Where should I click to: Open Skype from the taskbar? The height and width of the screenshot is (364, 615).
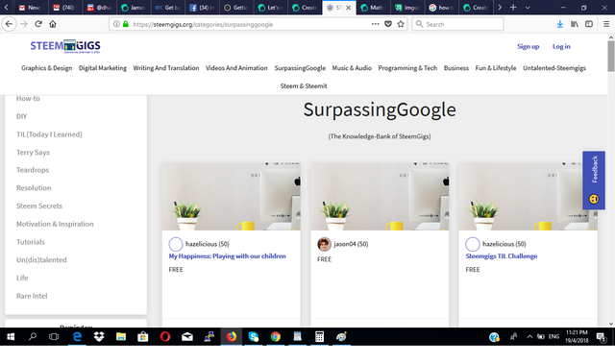click(x=254, y=336)
